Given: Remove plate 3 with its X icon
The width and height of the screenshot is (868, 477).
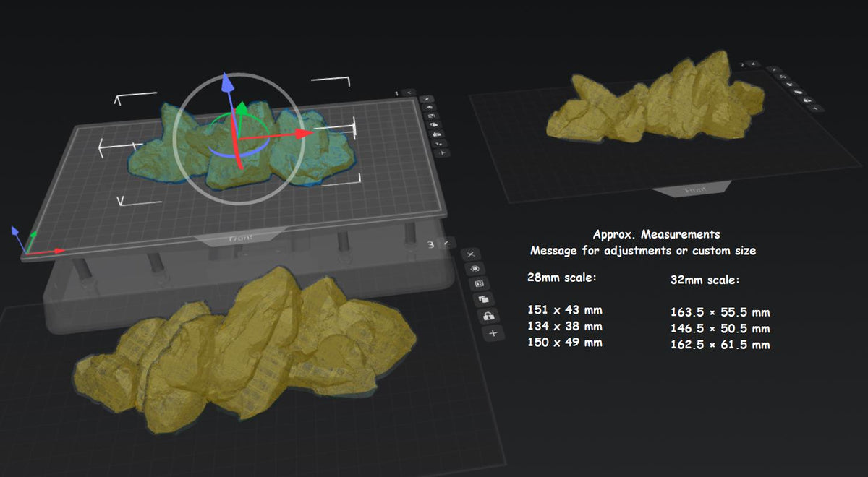Looking at the screenshot, I should click(471, 254).
